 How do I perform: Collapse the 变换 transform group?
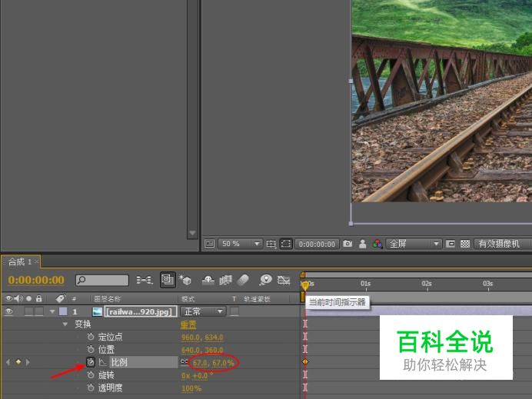[x=65, y=324]
